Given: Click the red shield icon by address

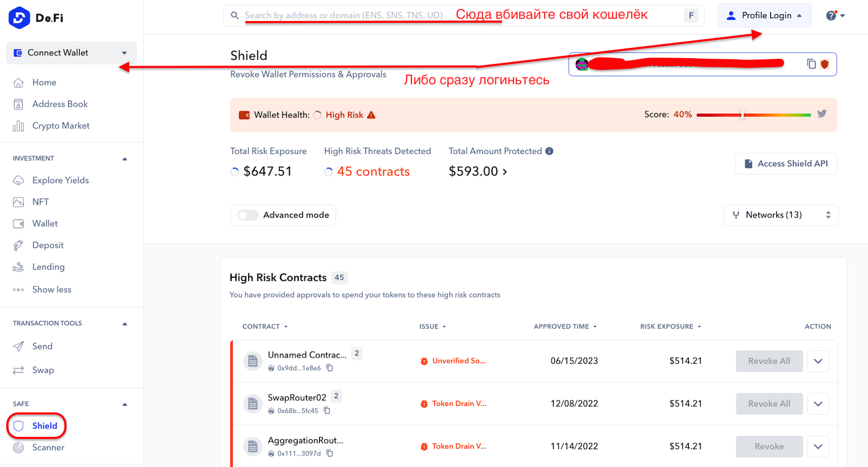Looking at the screenshot, I should (x=825, y=64).
